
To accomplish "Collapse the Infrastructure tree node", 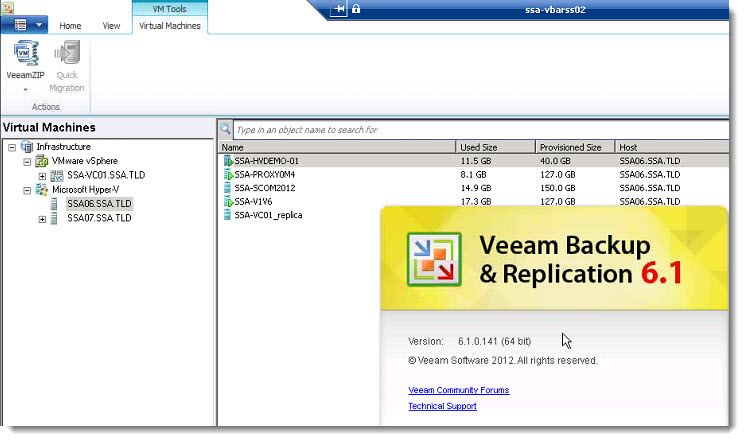I will click(x=12, y=147).
